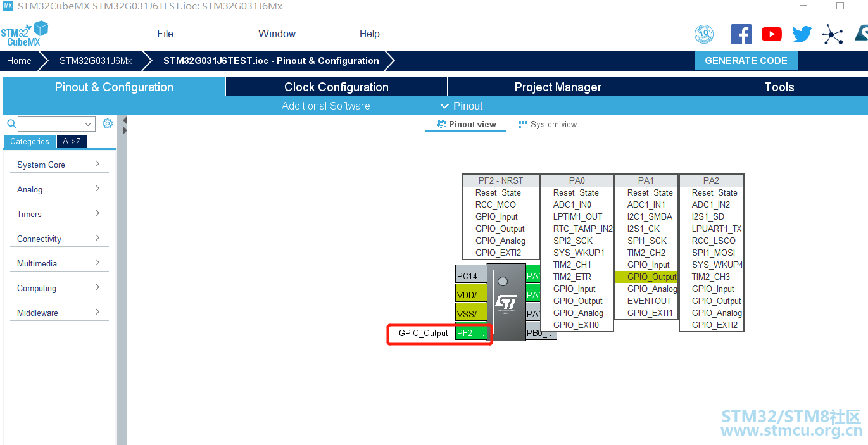This screenshot has height=445, width=868.
Task: Open the Pinout dropdown menu
Action: (462, 106)
